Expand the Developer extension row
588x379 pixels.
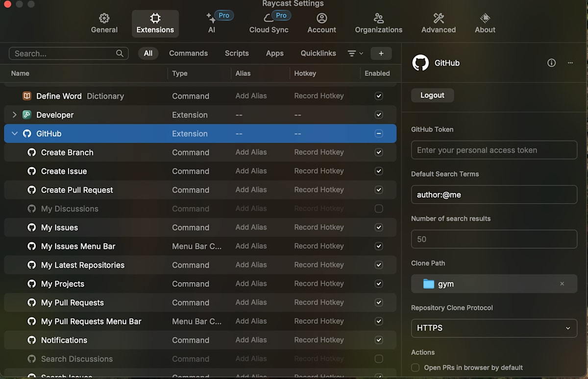click(x=14, y=115)
